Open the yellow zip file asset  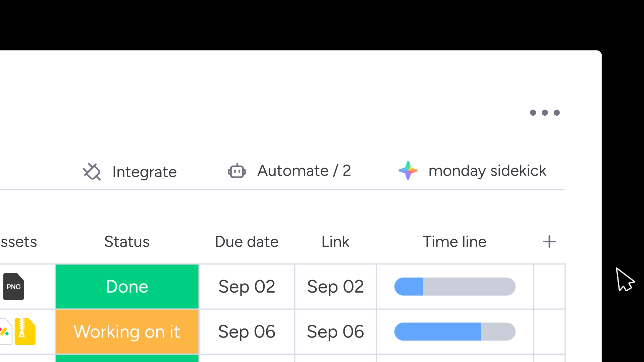click(25, 331)
